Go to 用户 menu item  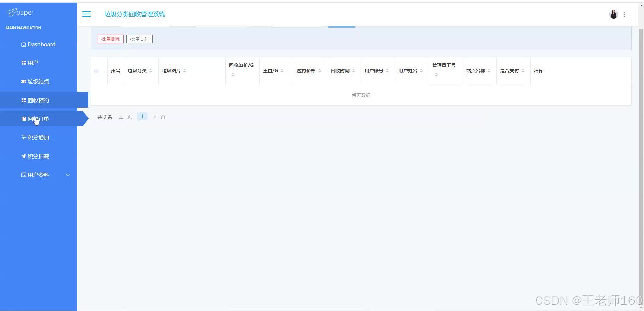tap(39, 63)
